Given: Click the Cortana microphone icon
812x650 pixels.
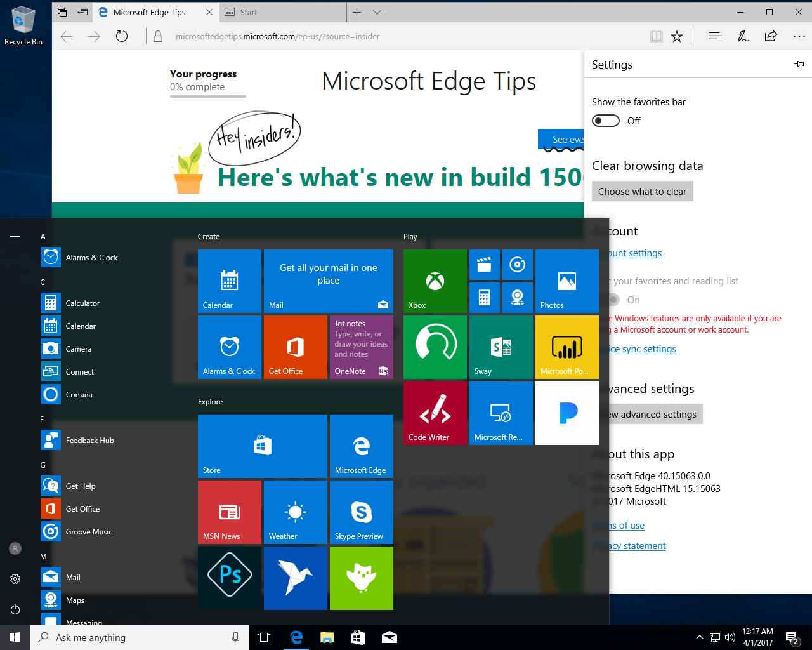Looking at the screenshot, I should point(235,637).
